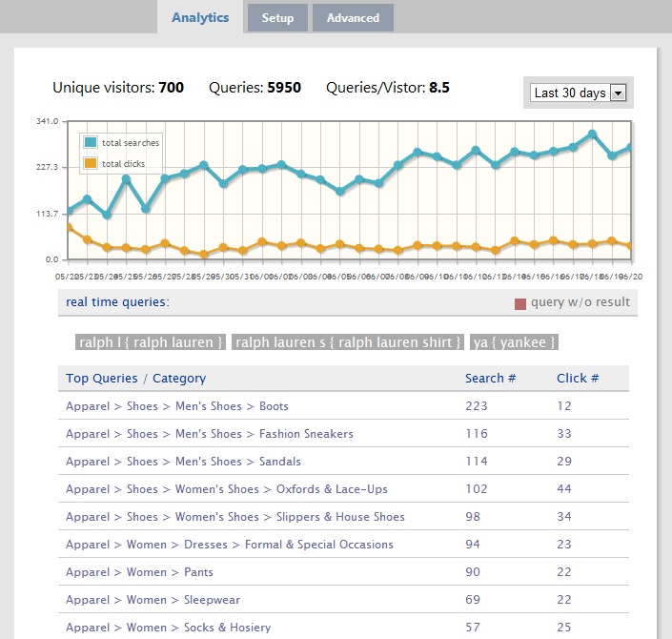Image resolution: width=672 pixels, height=639 pixels.
Task: Click the 0.0 y-axis label on chart
Action: (x=51, y=259)
